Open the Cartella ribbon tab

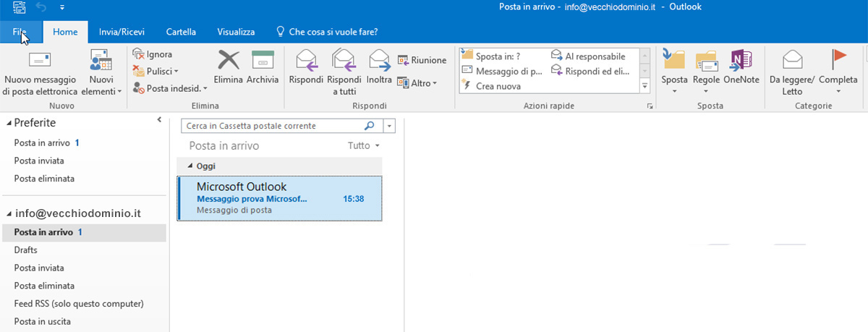[181, 32]
